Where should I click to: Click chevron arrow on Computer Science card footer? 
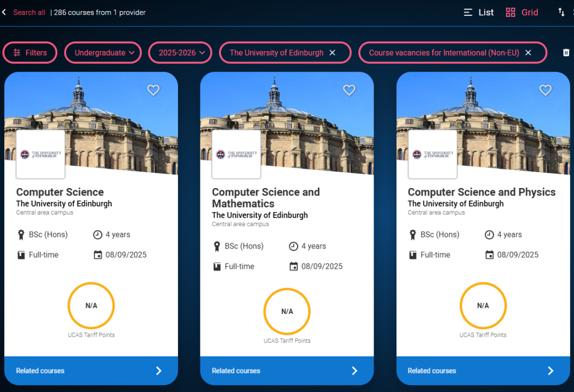[158, 371]
